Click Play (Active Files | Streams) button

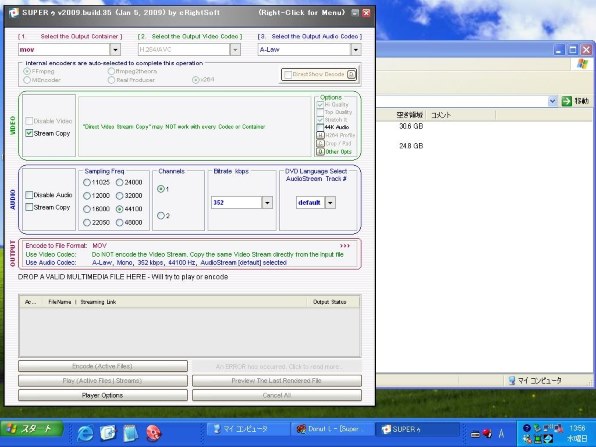[103, 380]
